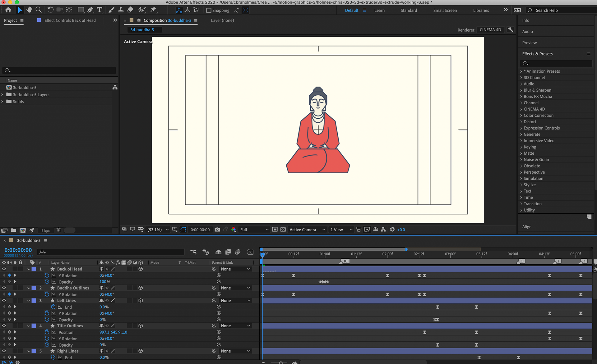Select the Type tool
597x364 pixels.
coord(99,10)
